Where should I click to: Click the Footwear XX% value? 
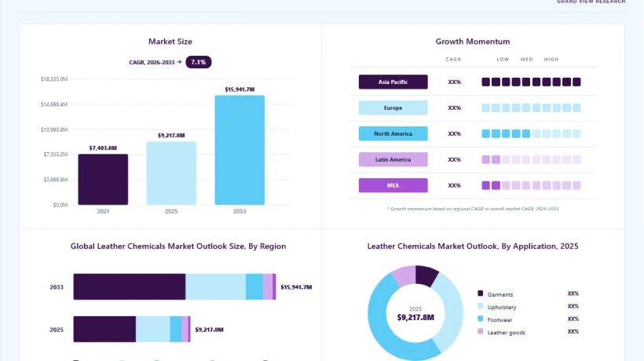tap(573, 319)
